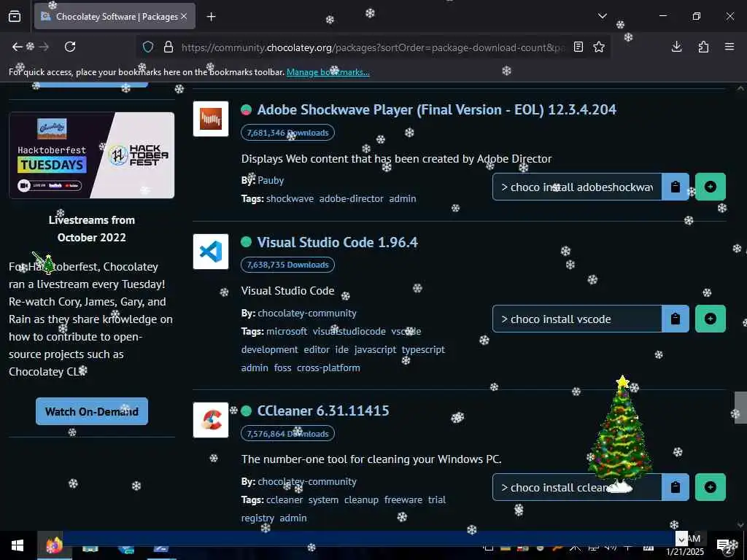Filter by the foss tag
The height and width of the screenshot is (560, 747).
coord(282,368)
